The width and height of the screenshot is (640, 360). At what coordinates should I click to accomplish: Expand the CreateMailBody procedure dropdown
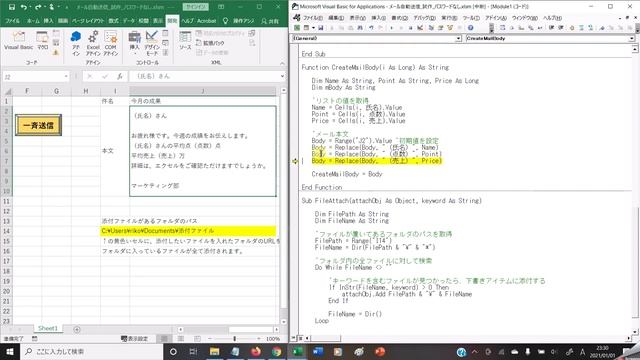[x=631, y=38]
